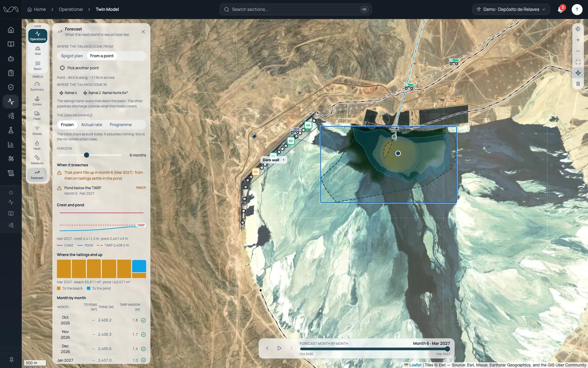Toggle pipeline layer button on map

tap(578, 73)
